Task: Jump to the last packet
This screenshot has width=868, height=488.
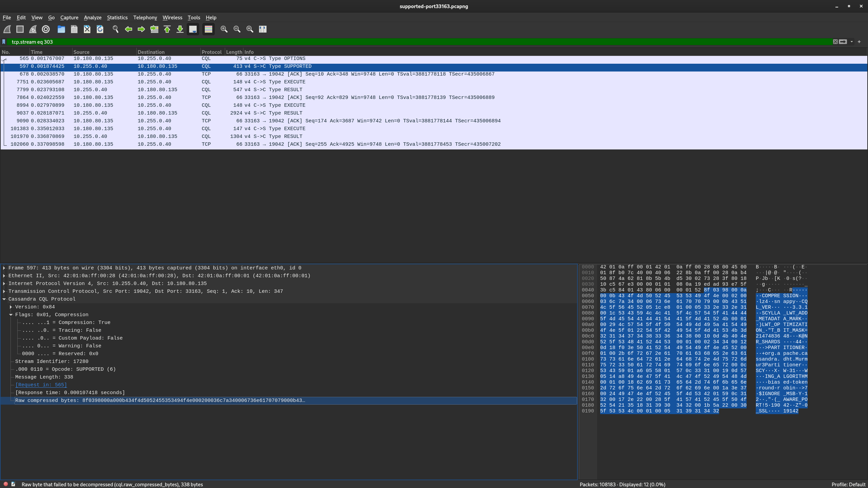Action: (180, 29)
